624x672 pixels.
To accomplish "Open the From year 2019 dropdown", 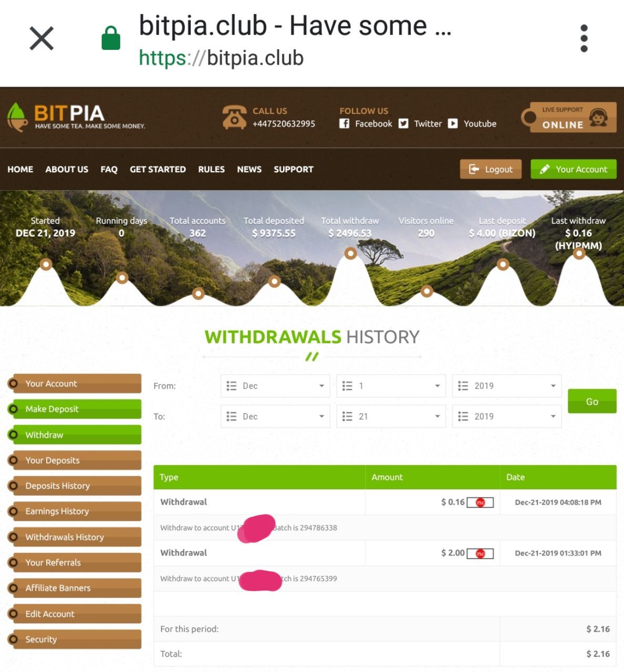I will (x=507, y=386).
